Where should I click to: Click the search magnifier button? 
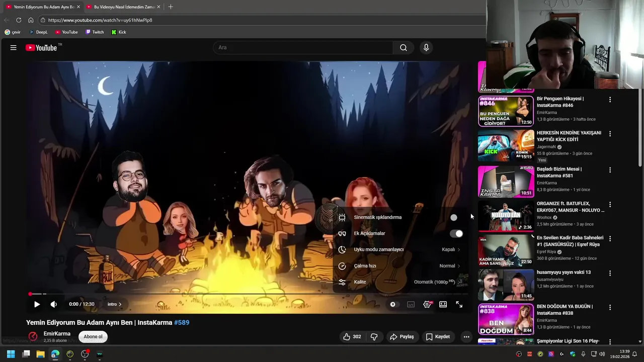pyautogui.click(x=404, y=48)
